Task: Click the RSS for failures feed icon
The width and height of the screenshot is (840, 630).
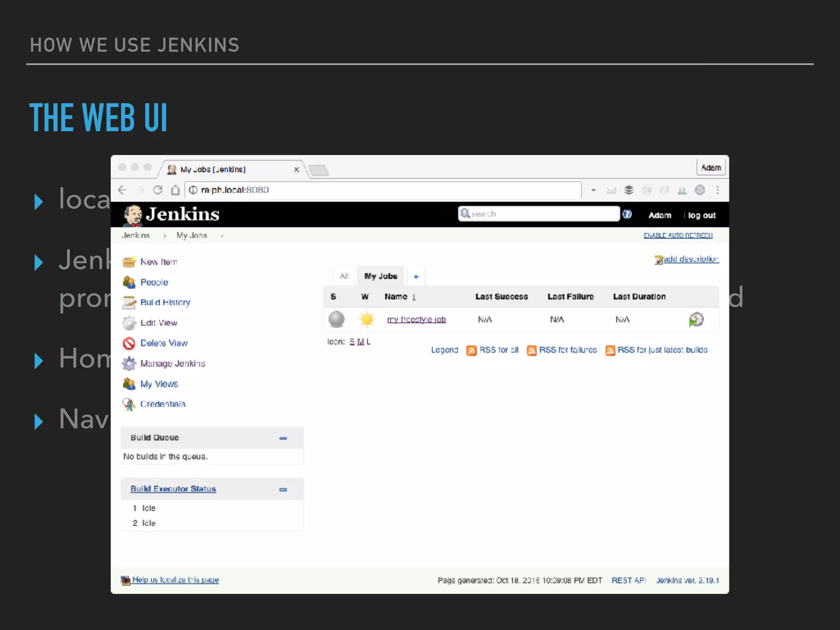Action: point(532,350)
